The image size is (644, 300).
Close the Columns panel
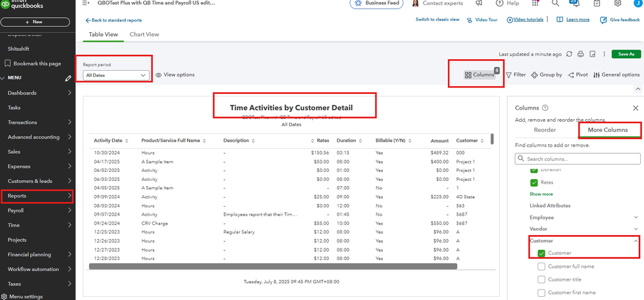point(636,108)
